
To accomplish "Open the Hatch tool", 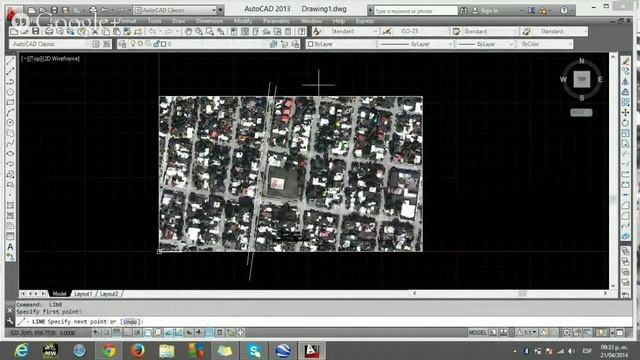I will pyautogui.click(x=11, y=205).
